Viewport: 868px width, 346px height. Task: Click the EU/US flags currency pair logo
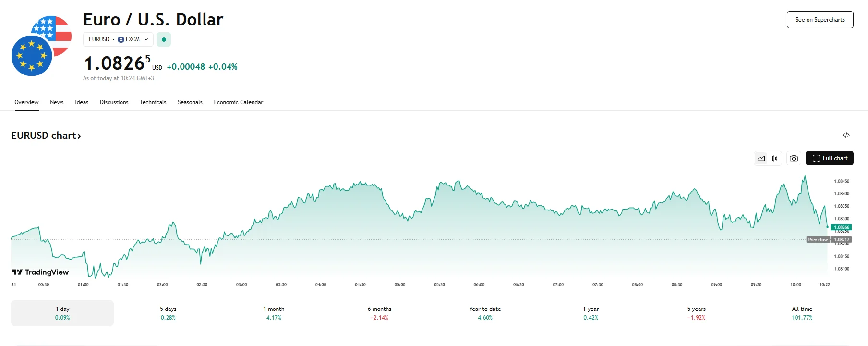coord(41,46)
